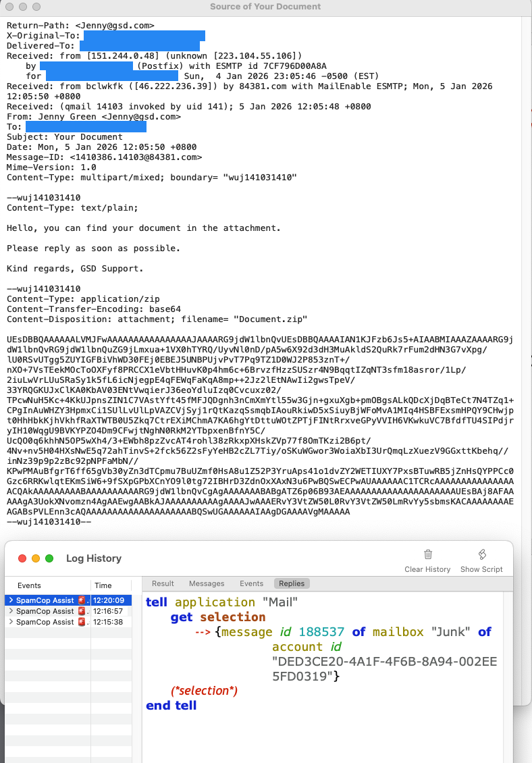Image resolution: width=532 pixels, height=763 pixels.
Task: Click red alert icon in 12:20:09 row
Action: tap(82, 600)
